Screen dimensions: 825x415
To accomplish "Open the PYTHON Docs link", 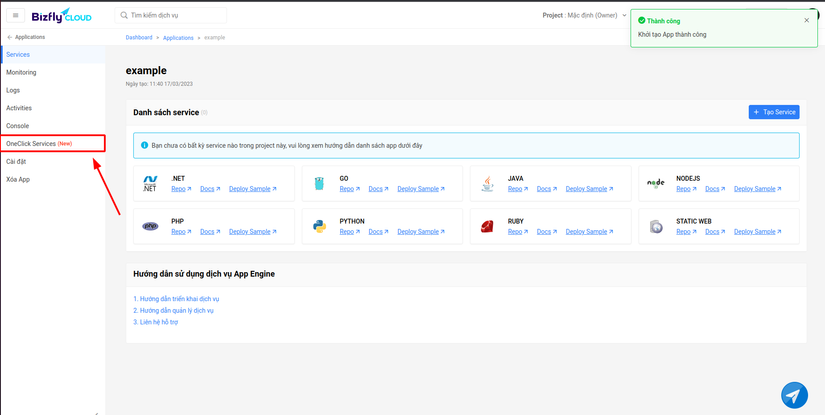I will [x=378, y=232].
